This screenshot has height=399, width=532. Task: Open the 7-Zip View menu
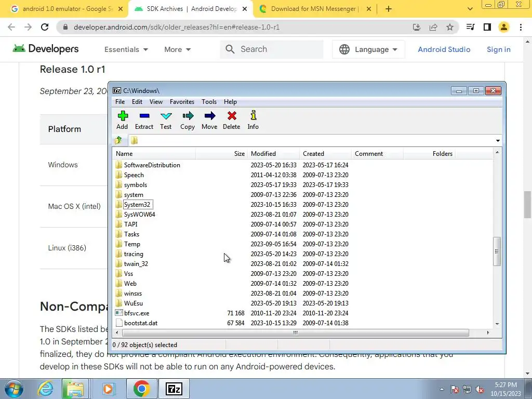(x=156, y=102)
